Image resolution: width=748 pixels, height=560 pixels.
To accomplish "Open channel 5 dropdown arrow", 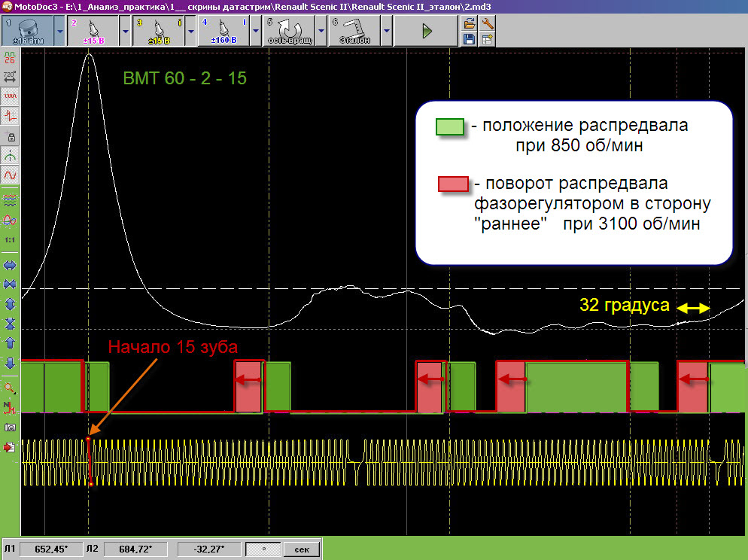I will (321, 31).
